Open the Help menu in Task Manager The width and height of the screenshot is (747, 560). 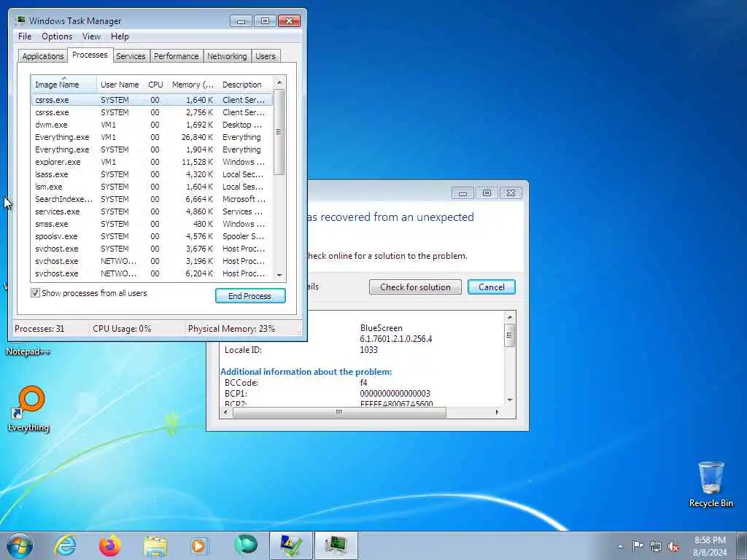120,36
